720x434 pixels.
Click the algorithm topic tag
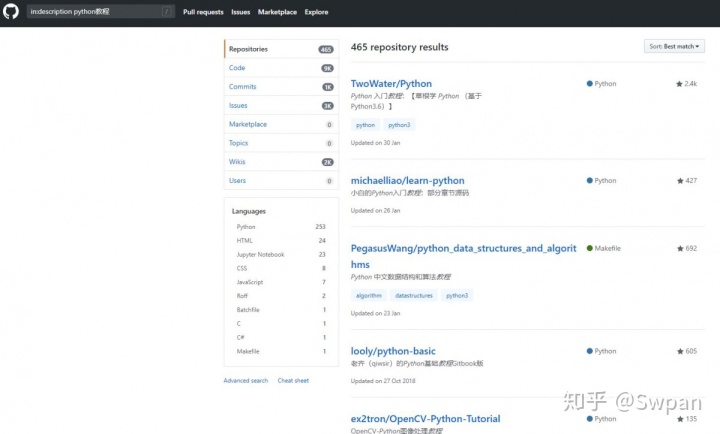[369, 295]
